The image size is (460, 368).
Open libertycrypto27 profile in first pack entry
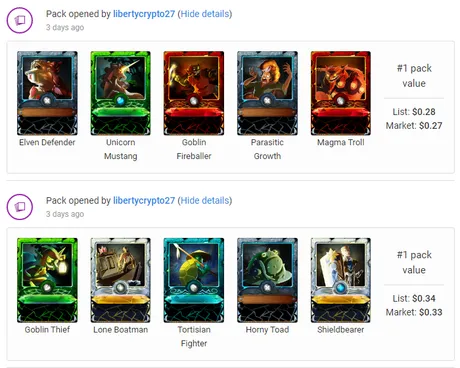coord(144,14)
